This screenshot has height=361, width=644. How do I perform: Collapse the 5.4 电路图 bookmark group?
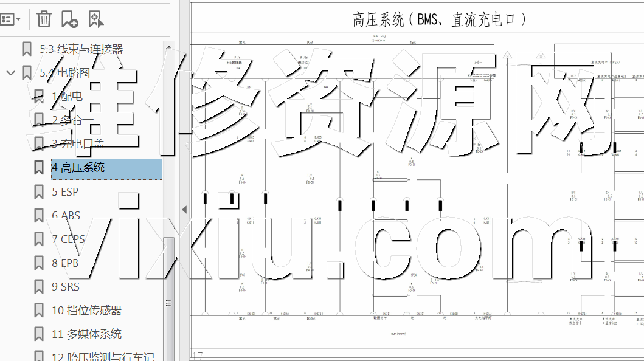click(x=10, y=73)
